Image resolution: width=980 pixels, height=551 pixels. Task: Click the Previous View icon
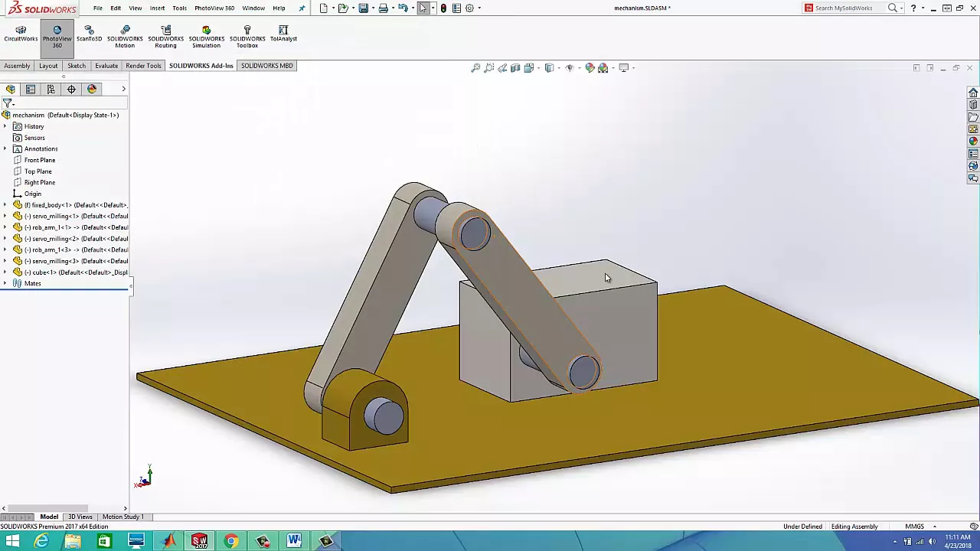[502, 68]
